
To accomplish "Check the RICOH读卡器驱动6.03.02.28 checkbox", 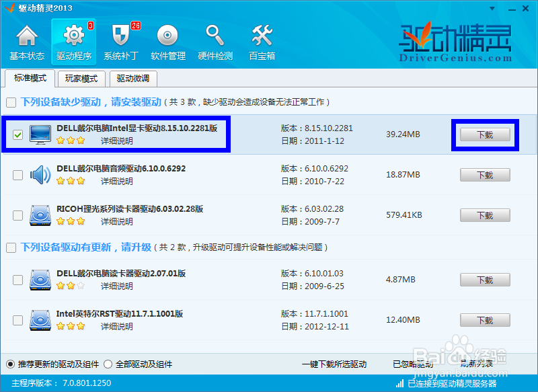I will pyautogui.click(x=18, y=216).
